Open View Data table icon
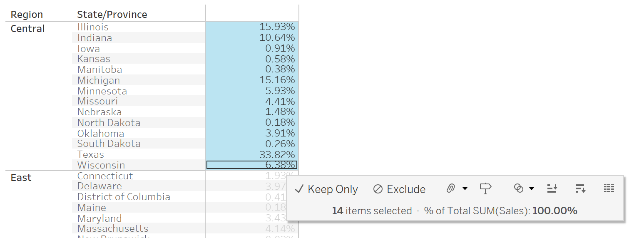 point(609,189)
